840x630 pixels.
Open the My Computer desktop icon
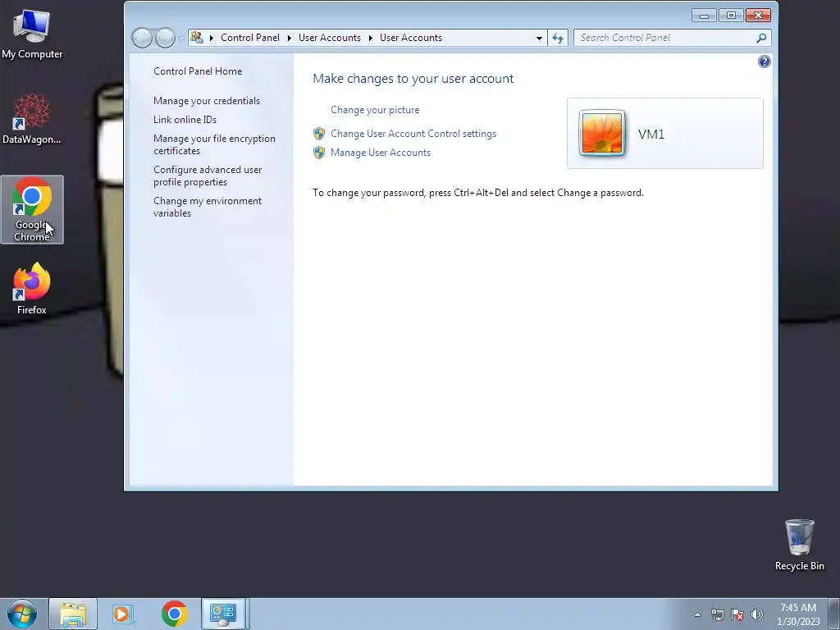pyautogui.click(x=32, y=34)
